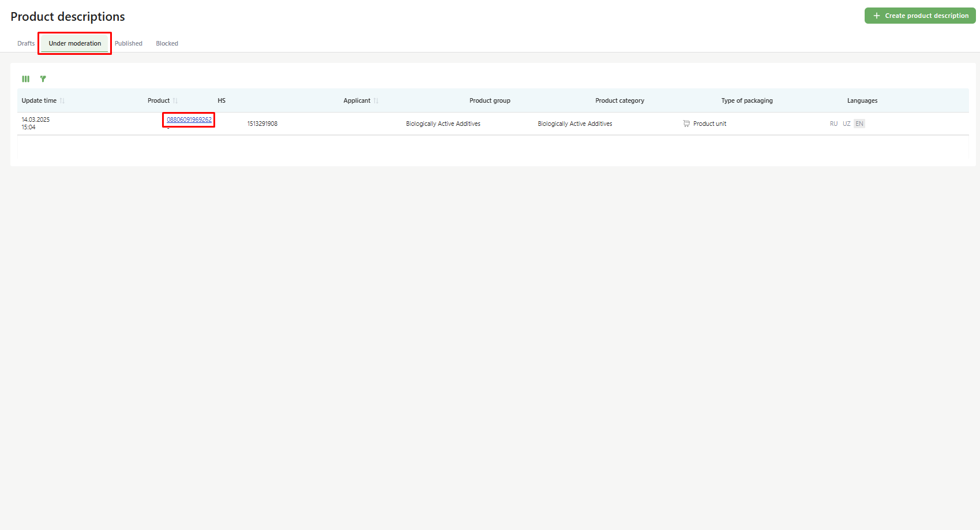Viewport: 980px width, 530px height.
Task: Click the Type of packaging header
Action: click(x=747, y=100)
